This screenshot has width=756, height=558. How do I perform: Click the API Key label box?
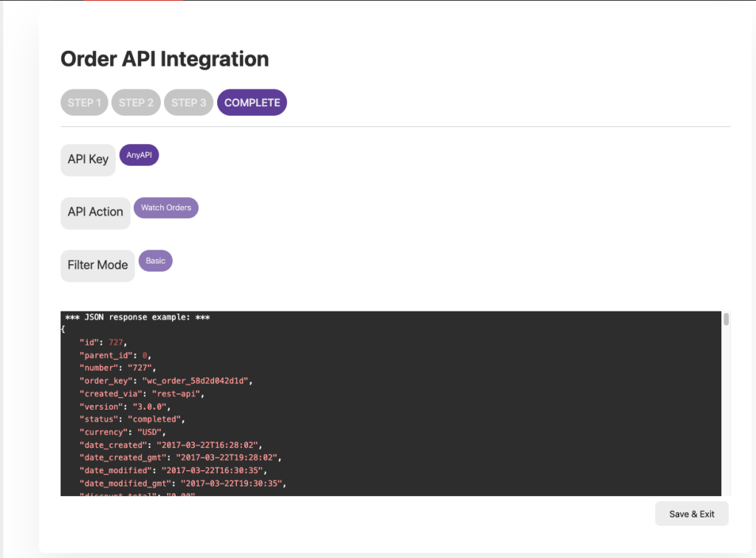pos(88,159)
